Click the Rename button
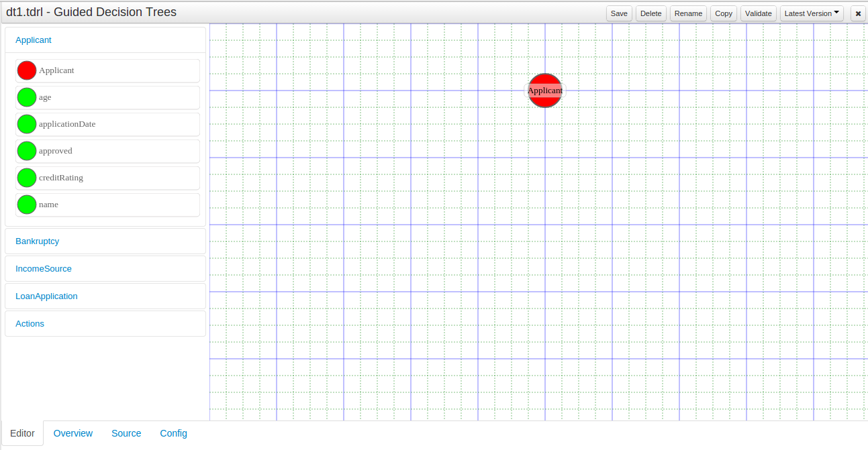 688,13
